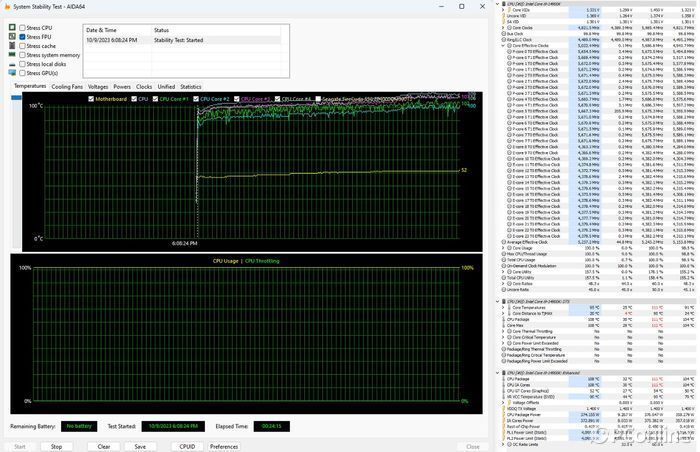Click the cache chip icon beside Stress cache
The height and width of the screenshot is (452, 700).
coord(12,46)
